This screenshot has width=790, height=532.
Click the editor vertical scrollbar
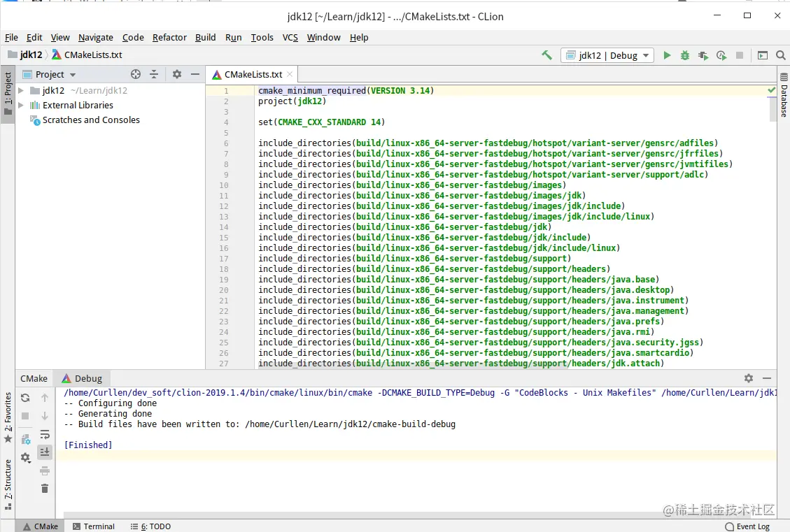[x=773, y=109]
